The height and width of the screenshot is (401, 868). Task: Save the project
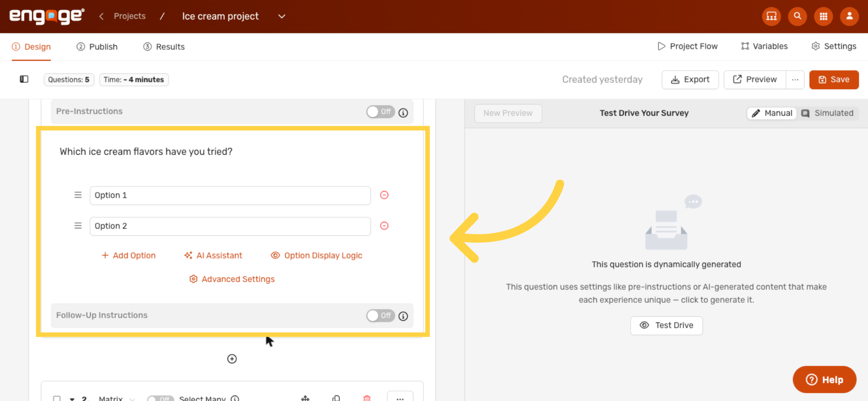(834, 80)
